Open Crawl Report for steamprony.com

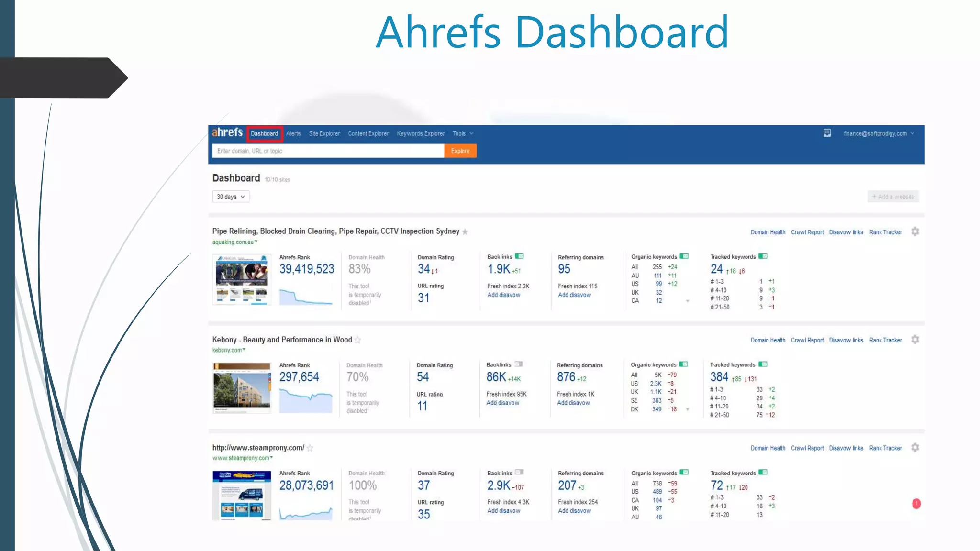tap(807, 448)
